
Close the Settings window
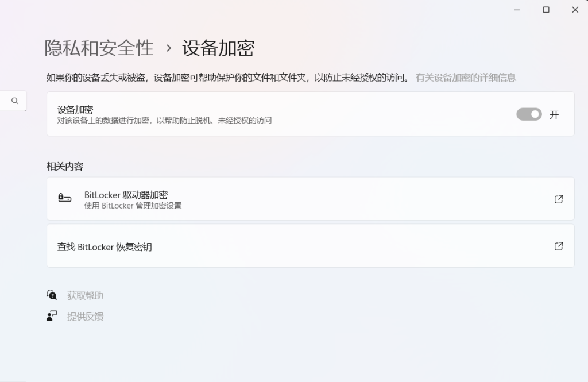point(575,10)
